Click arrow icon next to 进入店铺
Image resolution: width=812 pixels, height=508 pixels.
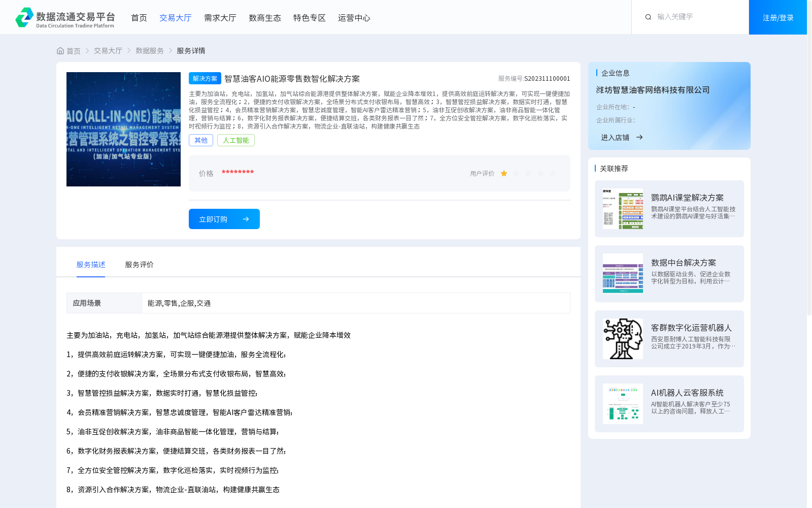click(x=639, y=137)
